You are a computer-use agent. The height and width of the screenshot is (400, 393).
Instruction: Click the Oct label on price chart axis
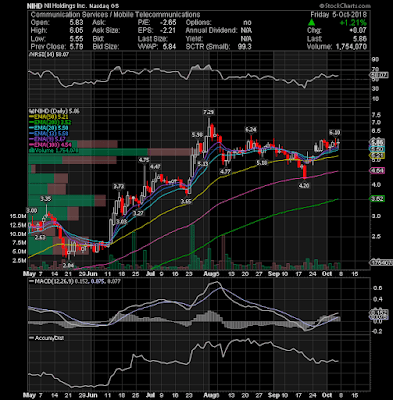328,274
